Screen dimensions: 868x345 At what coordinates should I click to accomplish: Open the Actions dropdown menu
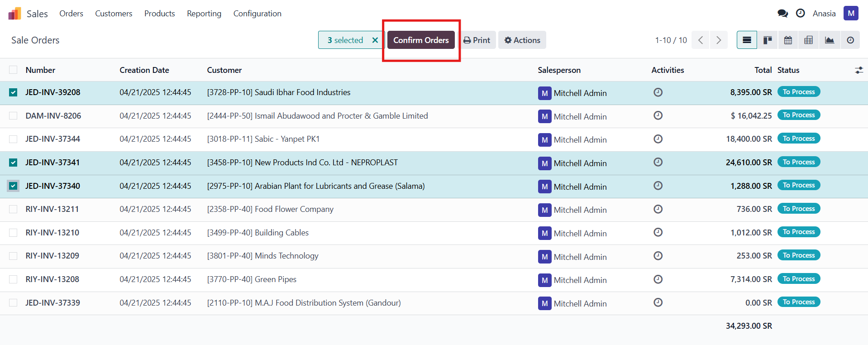click(x=522, y=40)
